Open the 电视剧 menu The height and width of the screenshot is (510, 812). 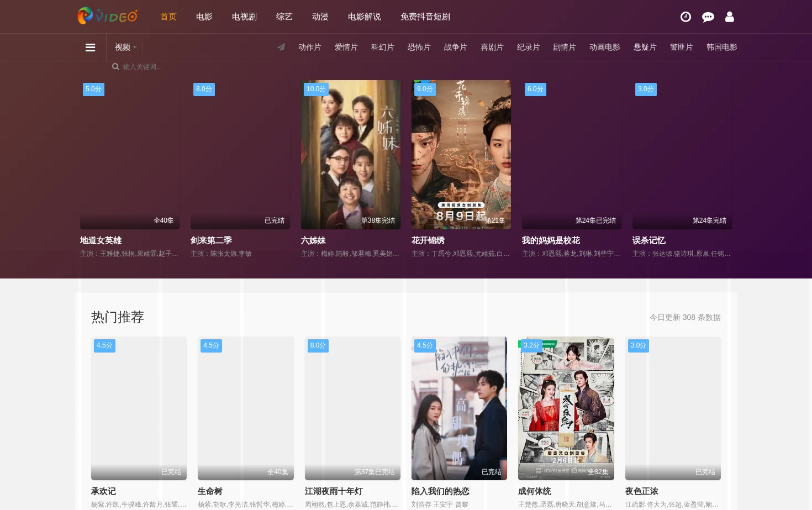[x=244, y=17]
